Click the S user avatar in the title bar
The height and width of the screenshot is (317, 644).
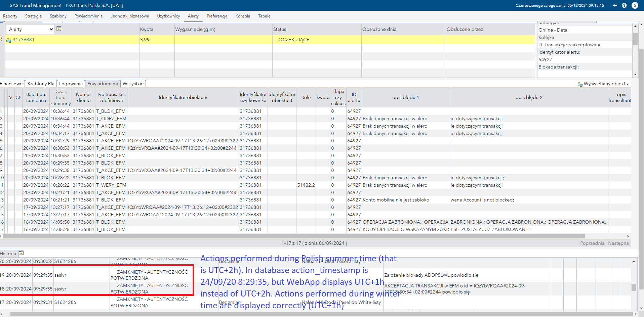(x=635, y=5)
